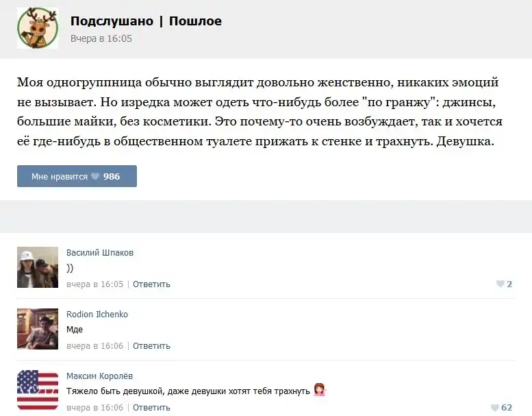Click the deer avatar of the community
Image resolution: width=532 pixels, height=416 pixels.
37,28
